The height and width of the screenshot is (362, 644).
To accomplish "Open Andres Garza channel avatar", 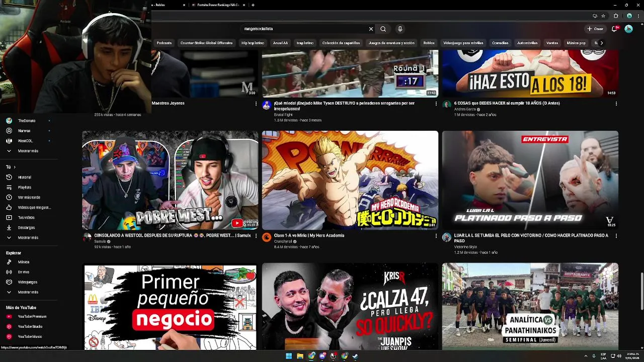I will coord(446,105).
